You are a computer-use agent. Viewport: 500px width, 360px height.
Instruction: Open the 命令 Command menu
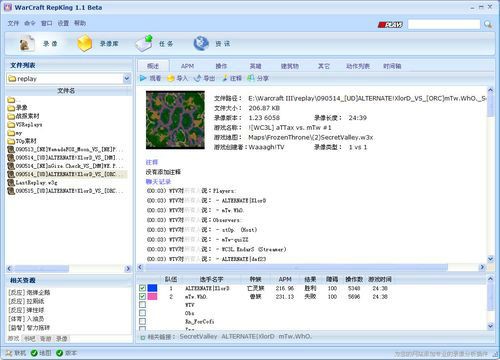(30, 23)
